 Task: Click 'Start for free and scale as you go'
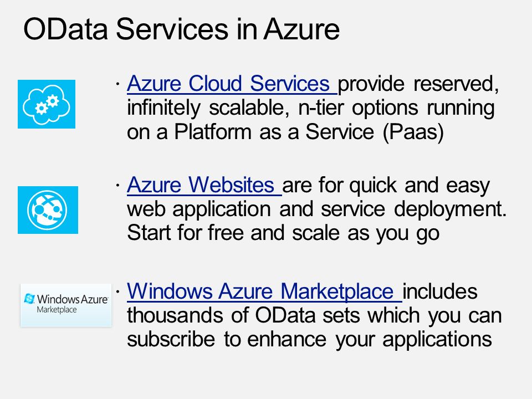coord(283,233)
